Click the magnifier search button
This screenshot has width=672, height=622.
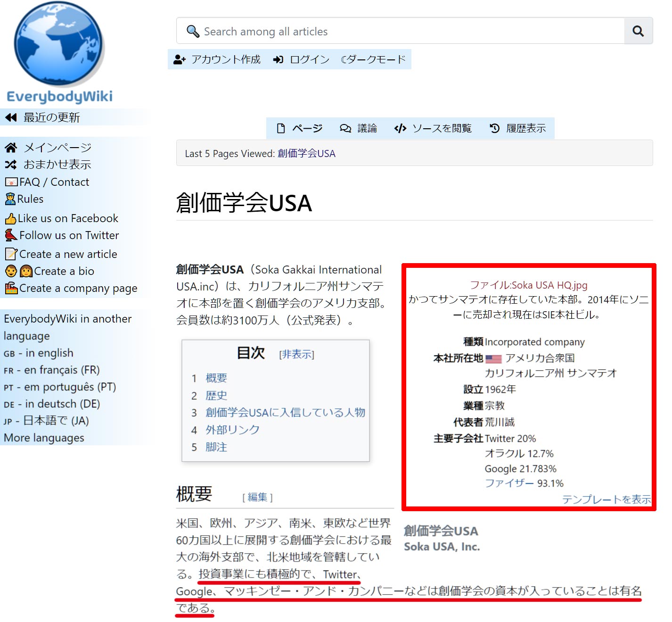(638, 31)
